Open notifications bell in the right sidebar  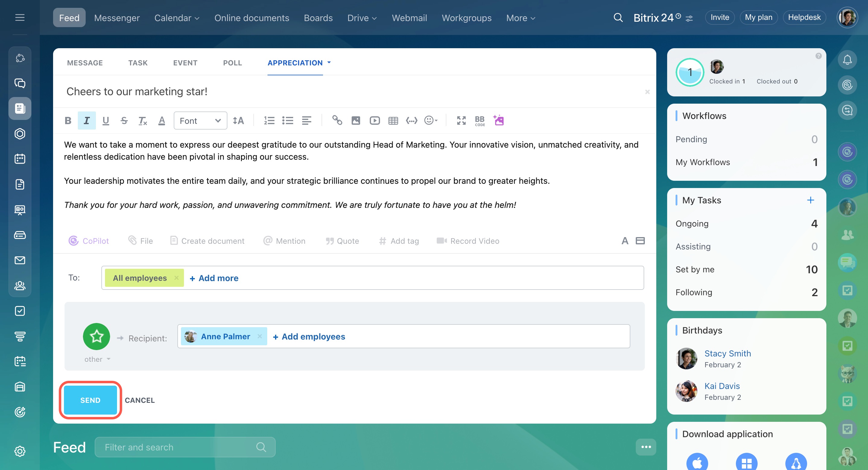(x=847, y=60)
